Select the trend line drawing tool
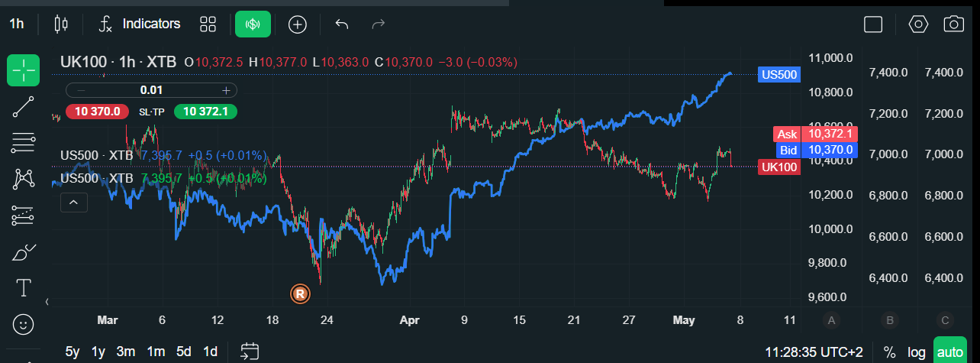 coord(24,107)
